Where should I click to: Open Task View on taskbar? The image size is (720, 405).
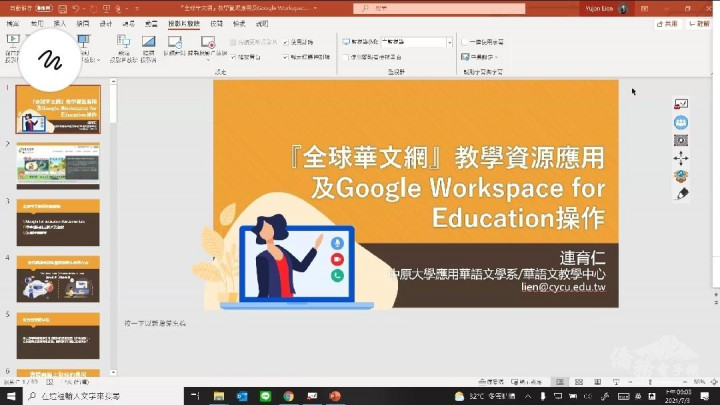pos(195,396)
